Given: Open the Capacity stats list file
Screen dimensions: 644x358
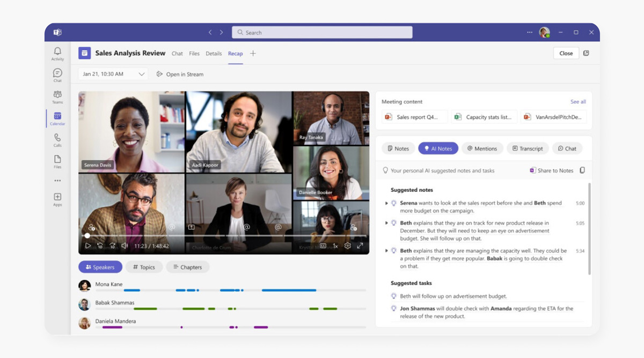Looking at the screenshot, I should click(x=484, y=117).
